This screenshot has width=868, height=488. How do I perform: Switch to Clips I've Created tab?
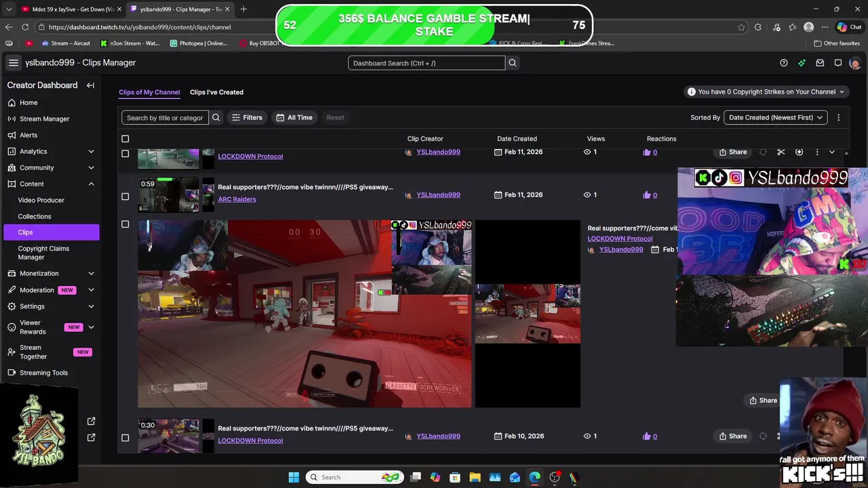coord(216,92)
